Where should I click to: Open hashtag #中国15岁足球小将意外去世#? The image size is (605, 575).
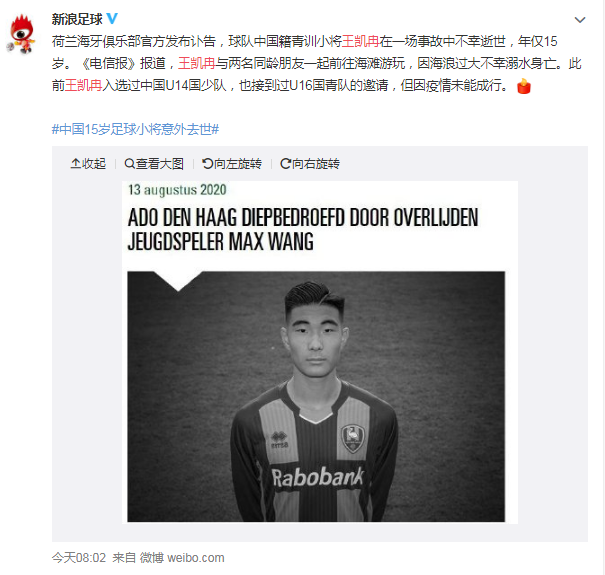tap(135, 129)
